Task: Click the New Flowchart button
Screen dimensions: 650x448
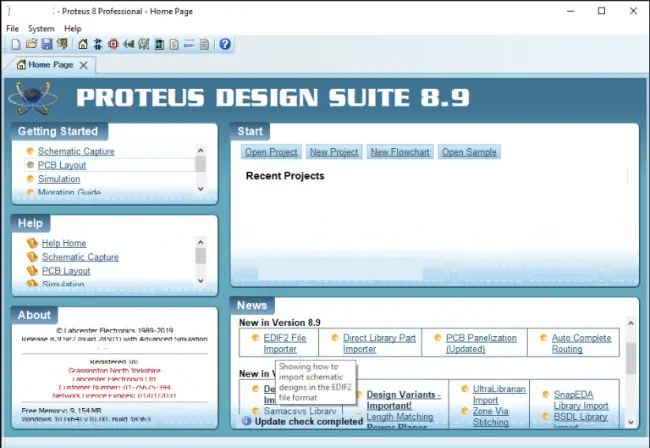Action: pos(400,152)
